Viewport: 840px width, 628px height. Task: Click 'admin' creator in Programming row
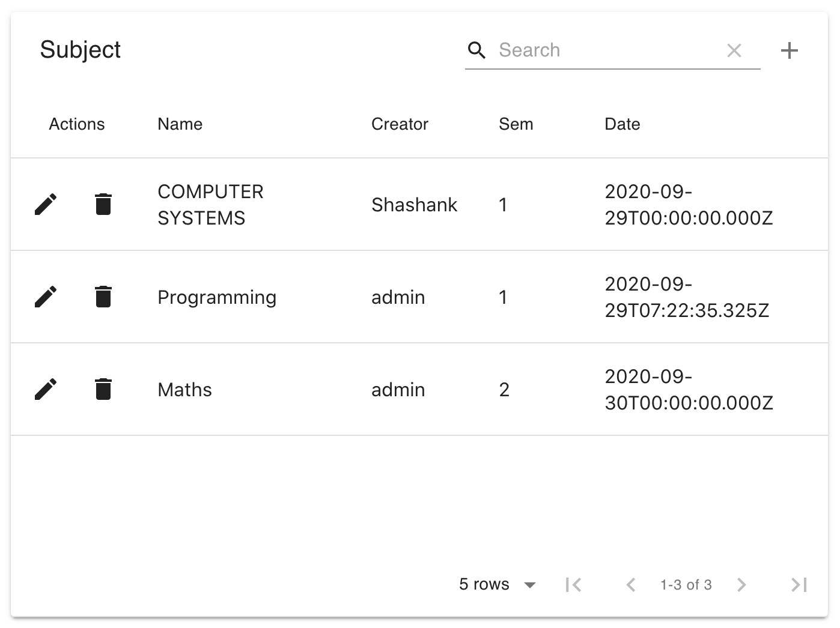point(398,297)
